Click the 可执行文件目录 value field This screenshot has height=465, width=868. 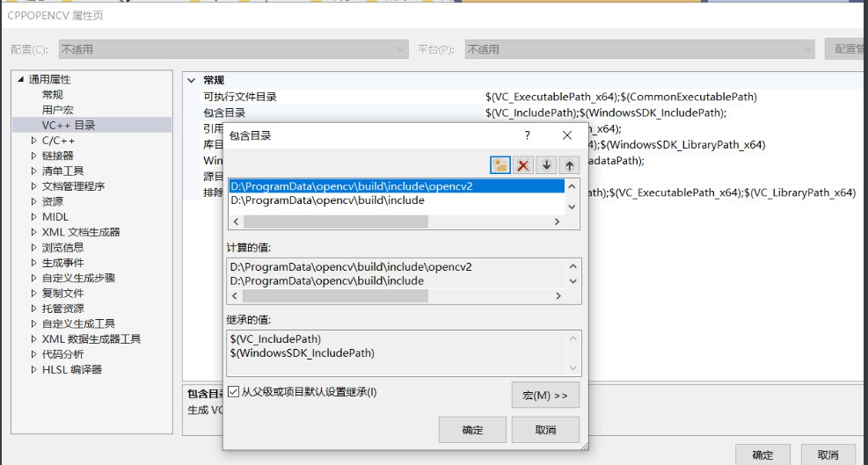pos(673,97)
